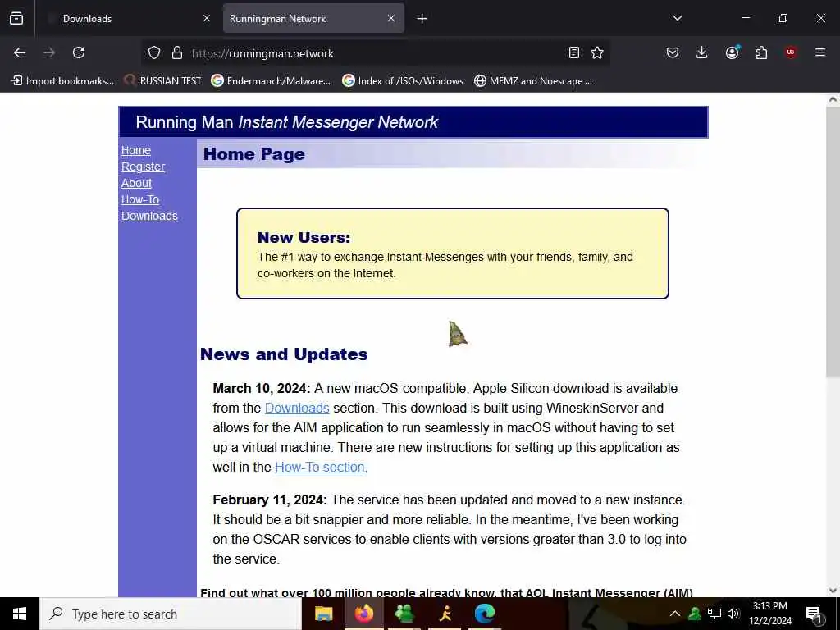The width and height of the screenshot is (840, 630).
Task: Open a new tab with plus
Action: coord(422,19)
